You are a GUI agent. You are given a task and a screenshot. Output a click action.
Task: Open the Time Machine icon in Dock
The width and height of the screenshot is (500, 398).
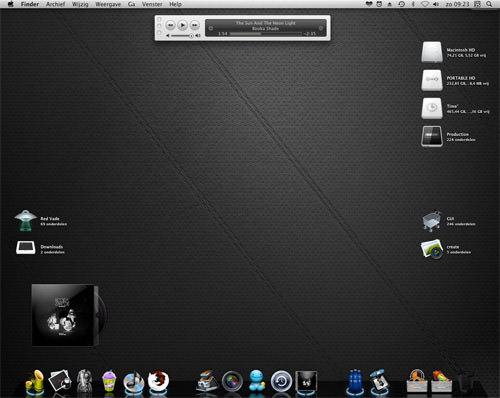coord(281,381)
